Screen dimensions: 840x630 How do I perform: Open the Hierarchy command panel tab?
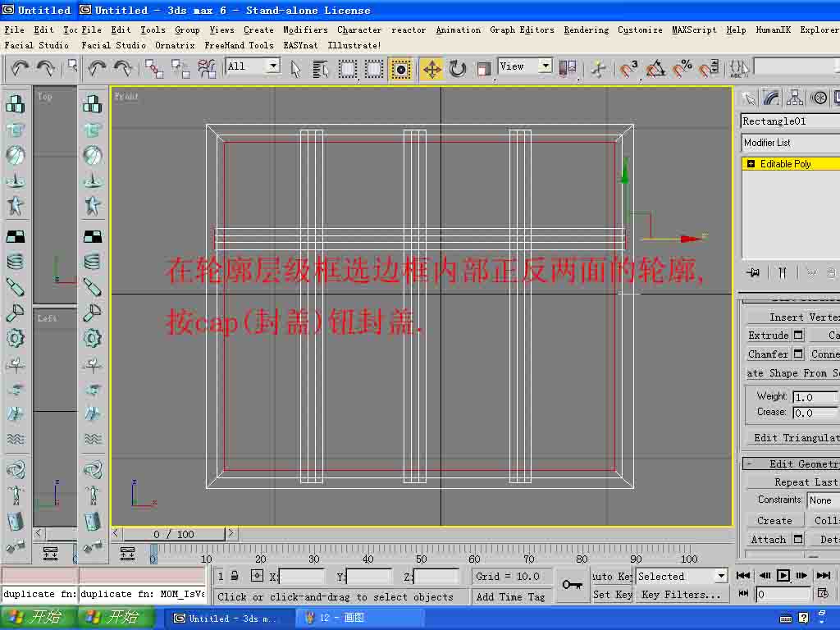pyautogui.click(x=795, y=98)
